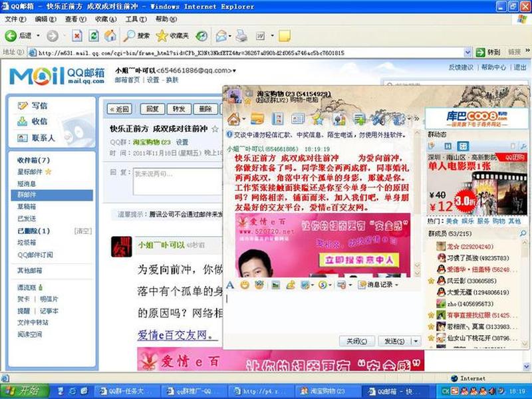The image size is (532, 399).
Task: Open IE Favorites (收藏夹) star button
Action: pos(172,36)
